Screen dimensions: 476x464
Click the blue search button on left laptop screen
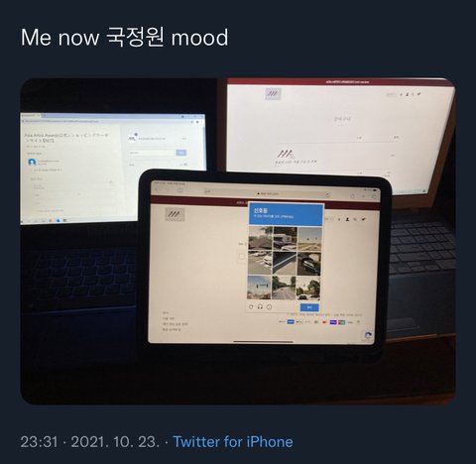coord(180,153)
